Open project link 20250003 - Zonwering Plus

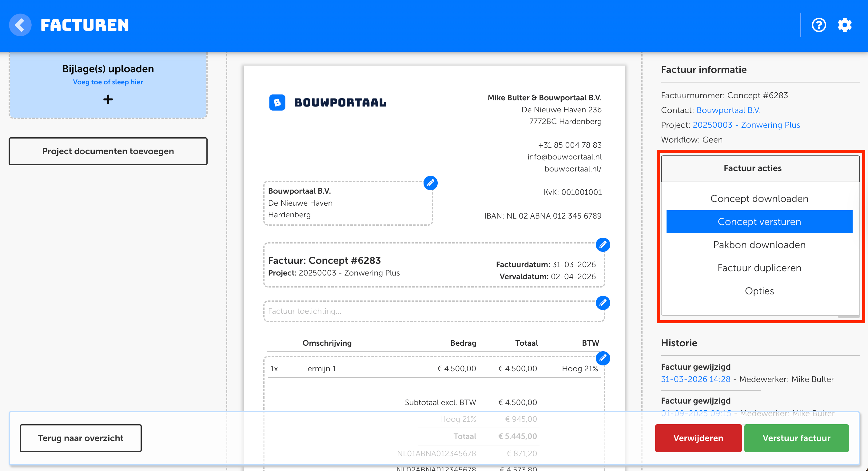[747, 125]
